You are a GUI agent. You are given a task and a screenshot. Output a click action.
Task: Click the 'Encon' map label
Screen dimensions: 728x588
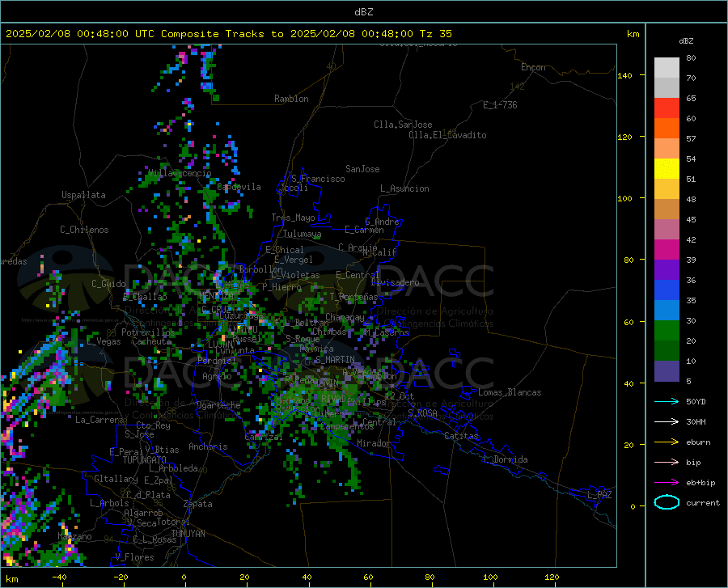[x=533, y=67]
